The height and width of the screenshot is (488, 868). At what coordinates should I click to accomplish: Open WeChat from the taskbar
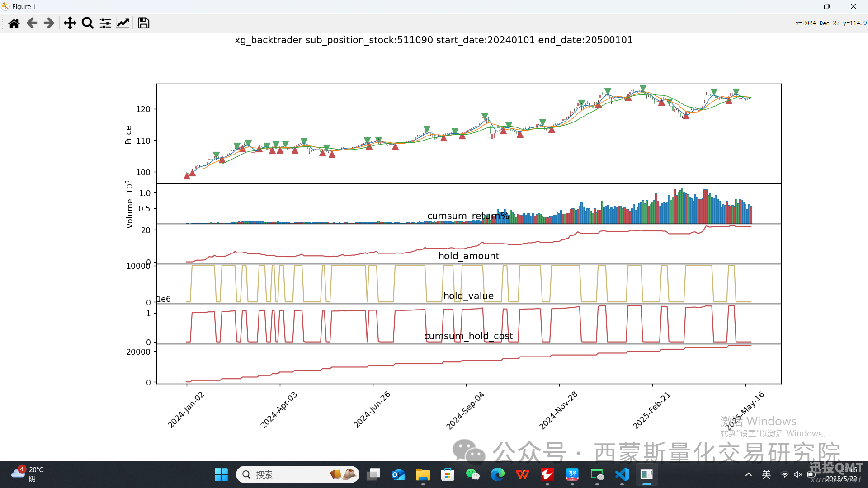pyautogui.click(x=473, y=474)
